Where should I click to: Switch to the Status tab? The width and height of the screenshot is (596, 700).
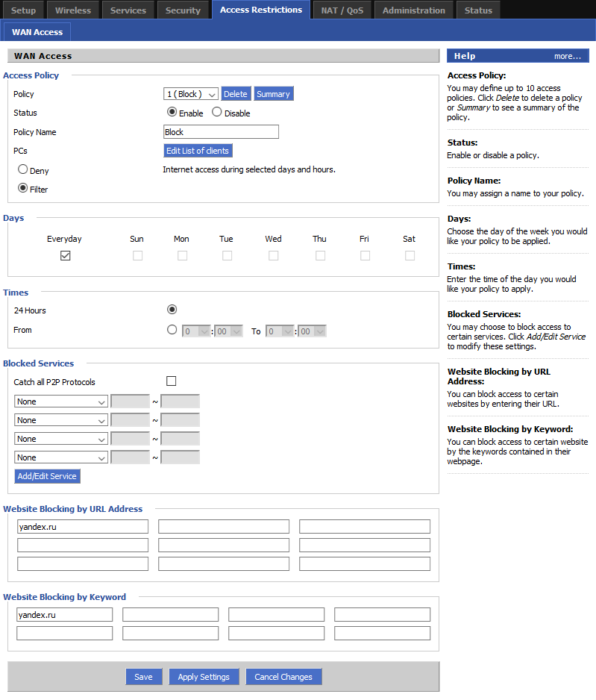[478, 10]
